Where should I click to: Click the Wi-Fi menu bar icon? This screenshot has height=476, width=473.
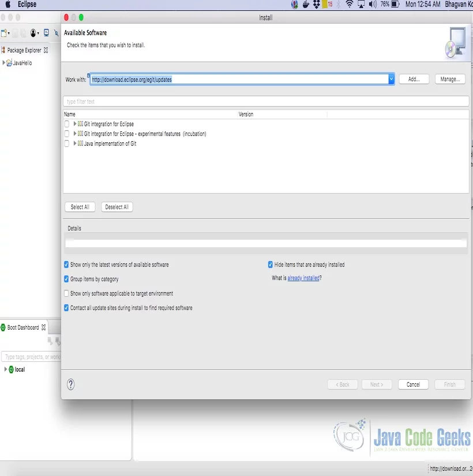[350, 4]
